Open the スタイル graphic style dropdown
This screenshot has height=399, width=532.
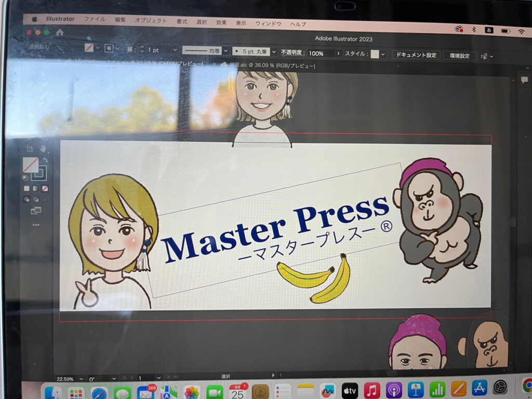coord(383,54)
